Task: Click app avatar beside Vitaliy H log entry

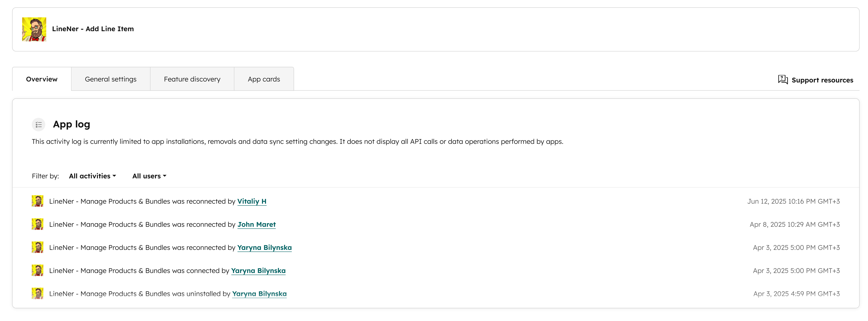Action: pyautogui.click(x=37, y=201)
